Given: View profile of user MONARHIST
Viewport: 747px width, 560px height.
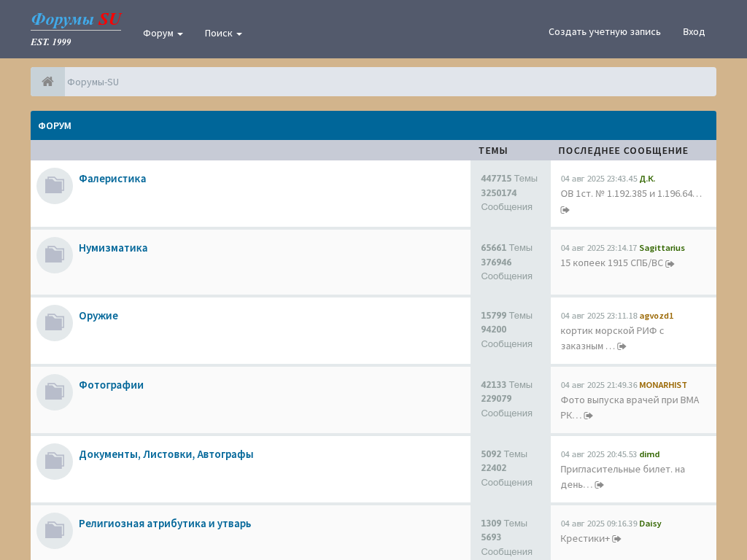Looking at the screenshot, I should (x=662, y=385).
